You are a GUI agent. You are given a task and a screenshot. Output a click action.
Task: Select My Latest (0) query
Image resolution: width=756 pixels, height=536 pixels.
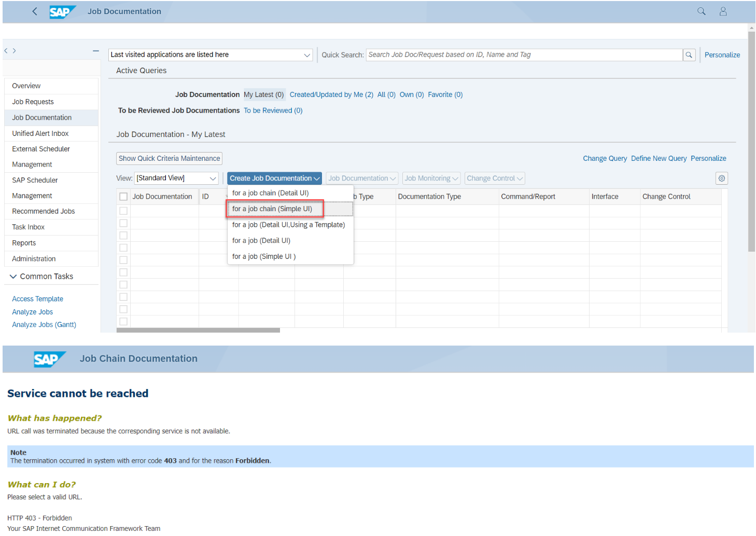pyautogui.click(x=264, y=95)
